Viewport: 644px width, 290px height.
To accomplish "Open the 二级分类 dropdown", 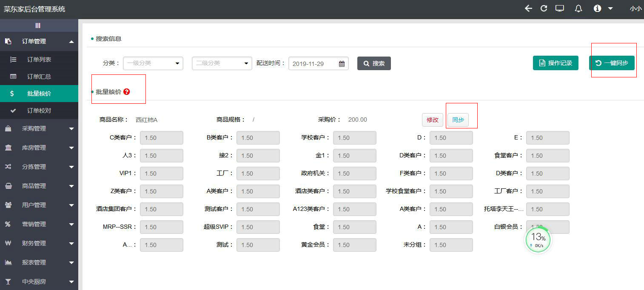I will [x=222, y=63].
